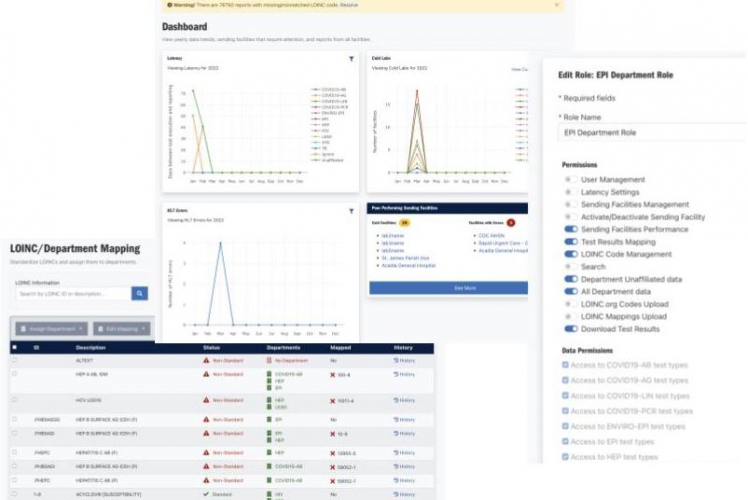Click the icon on the Edit Mapping button

[100, 329]
